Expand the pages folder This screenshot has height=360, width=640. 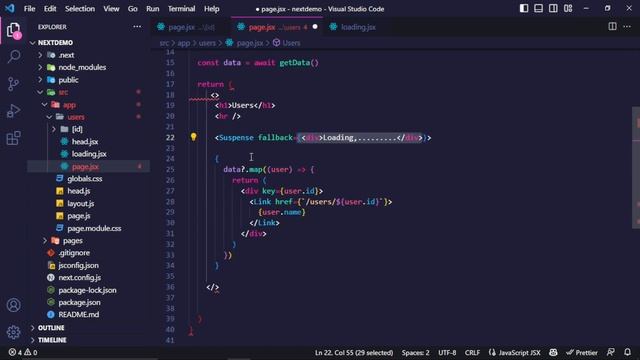44,240
